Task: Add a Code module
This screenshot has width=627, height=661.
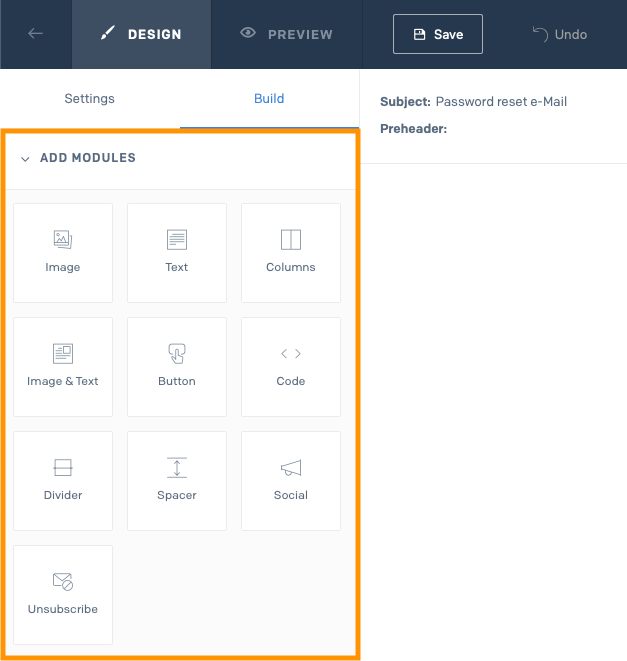Action: [291, 366]
